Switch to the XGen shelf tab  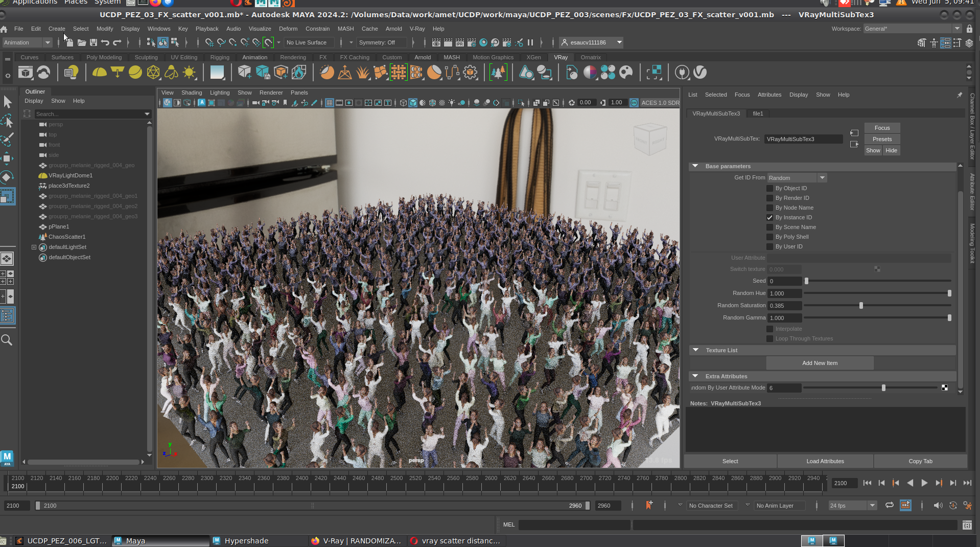pos(533,57)
